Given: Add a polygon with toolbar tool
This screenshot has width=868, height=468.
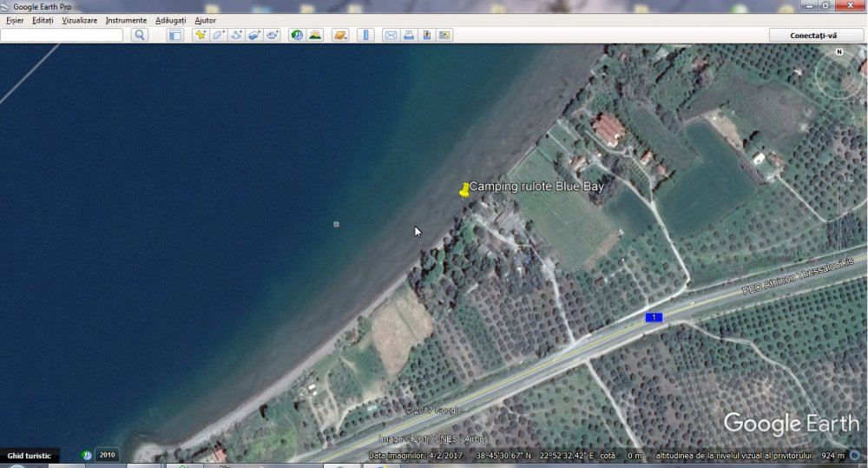Looking at the screenshot, I should (219, 36).
